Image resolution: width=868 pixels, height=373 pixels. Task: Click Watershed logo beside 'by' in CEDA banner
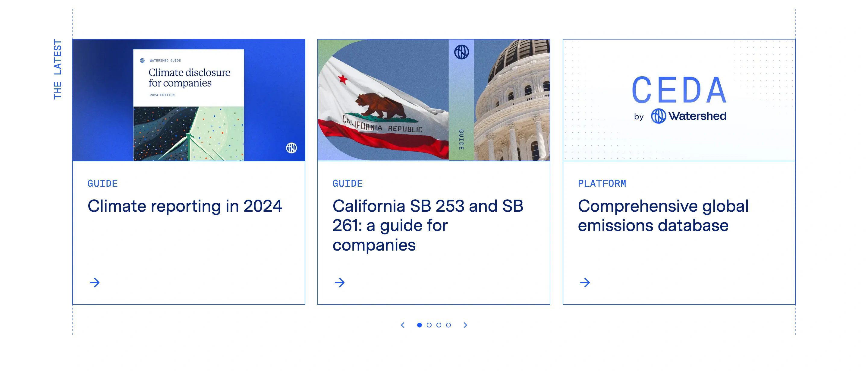tap(688, 116)
